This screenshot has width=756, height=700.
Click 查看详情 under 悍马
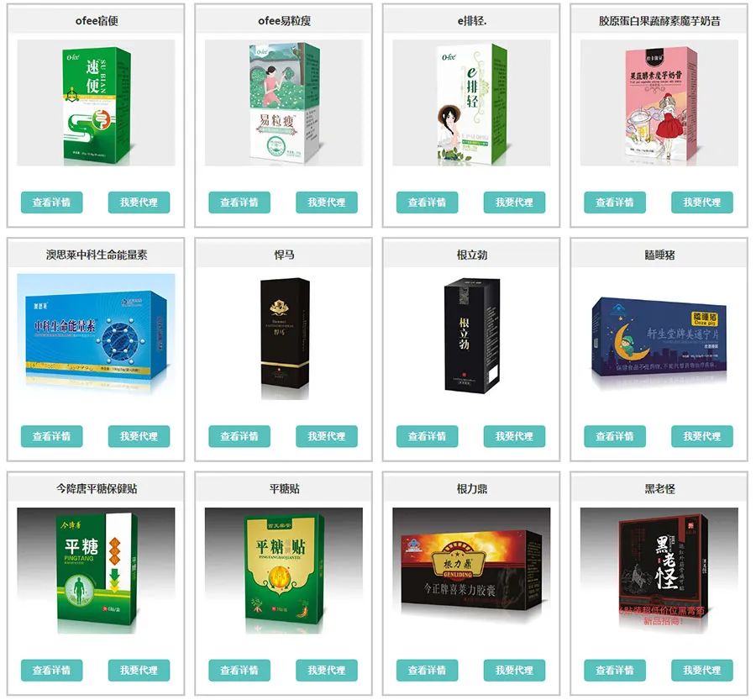coord(239,436)
